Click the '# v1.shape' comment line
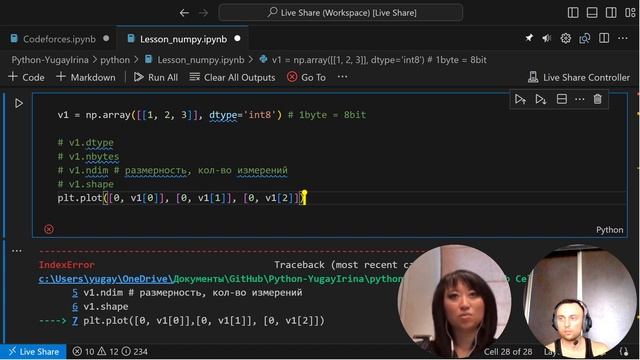 pyautogui.click(x=86, y=184)
